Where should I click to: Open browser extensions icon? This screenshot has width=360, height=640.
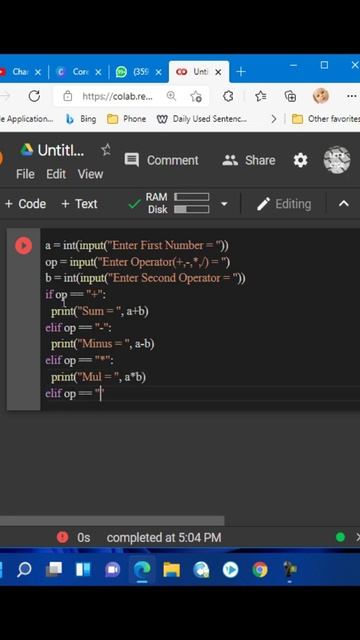(229, 96)
